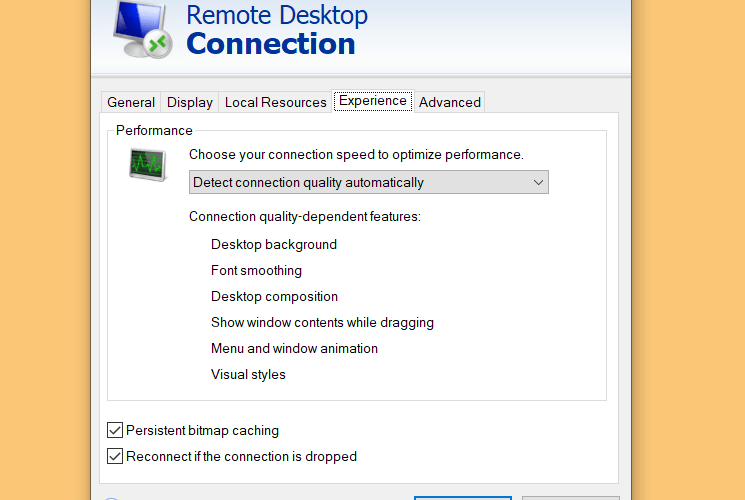Screen dimensions: 745x500
Task: Open the Advanced tab
Action: (x=449, y=102)
